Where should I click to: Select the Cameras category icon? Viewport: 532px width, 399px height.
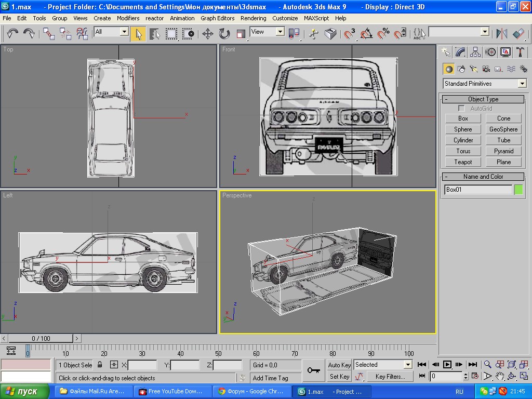click(486, 69)
